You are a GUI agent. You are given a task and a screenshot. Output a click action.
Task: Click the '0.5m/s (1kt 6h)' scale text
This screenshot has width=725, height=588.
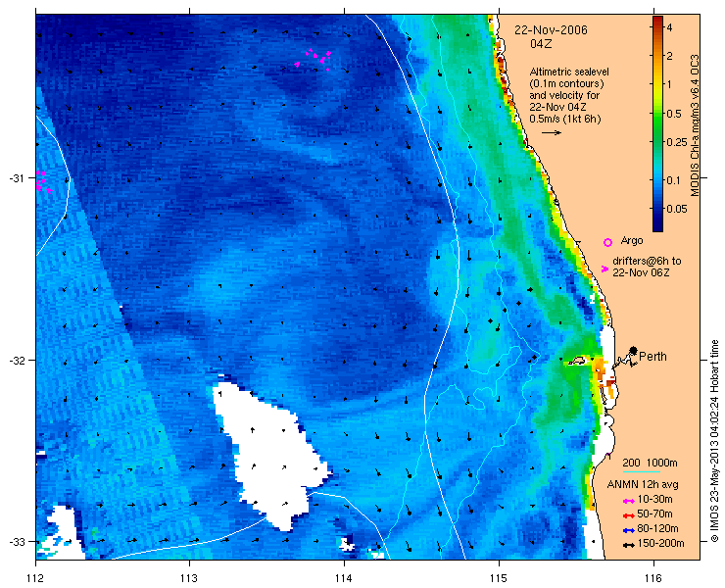[x=565, y=119]
